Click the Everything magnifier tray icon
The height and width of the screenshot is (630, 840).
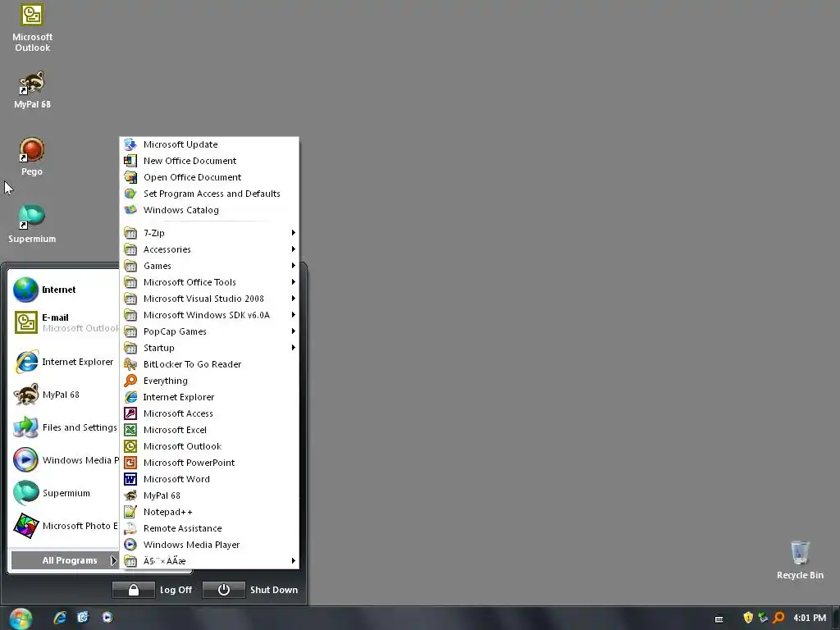point(778,618)
